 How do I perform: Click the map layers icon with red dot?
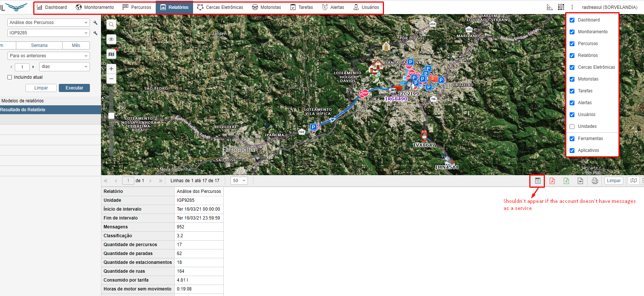click(111, 54)
